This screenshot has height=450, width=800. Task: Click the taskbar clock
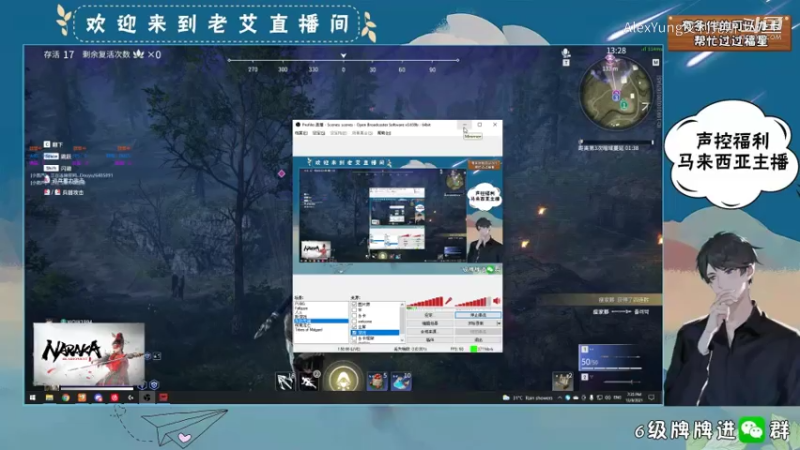[x=634, y=397]
